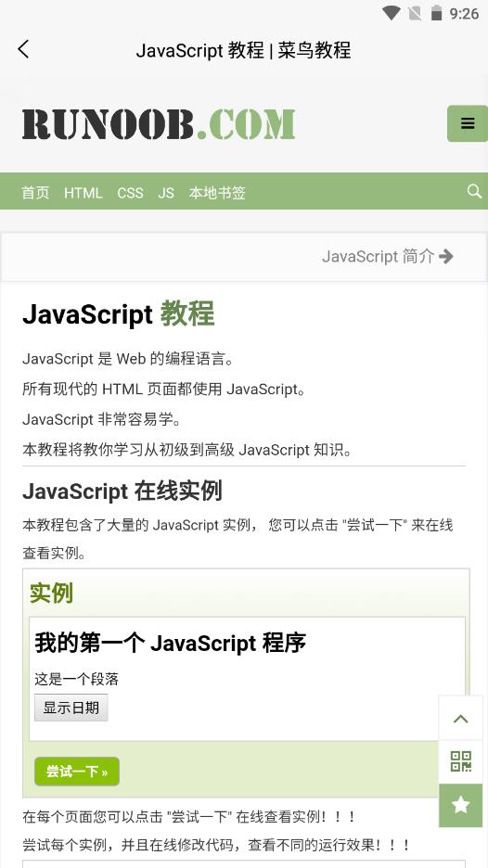Click the 显示日期 button
This screenshot has height=868, width=488.
point(71,708)
